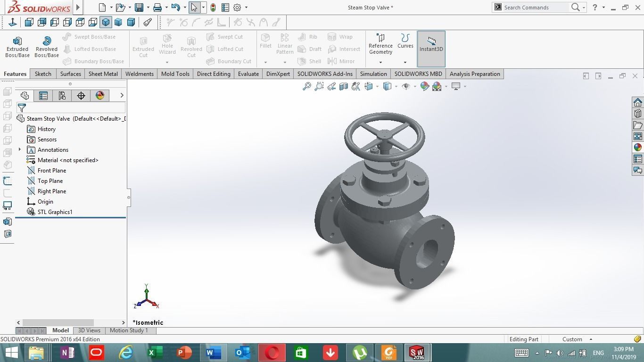
Task: Switch to the Surfaces tab
Action: coord(71,74)
